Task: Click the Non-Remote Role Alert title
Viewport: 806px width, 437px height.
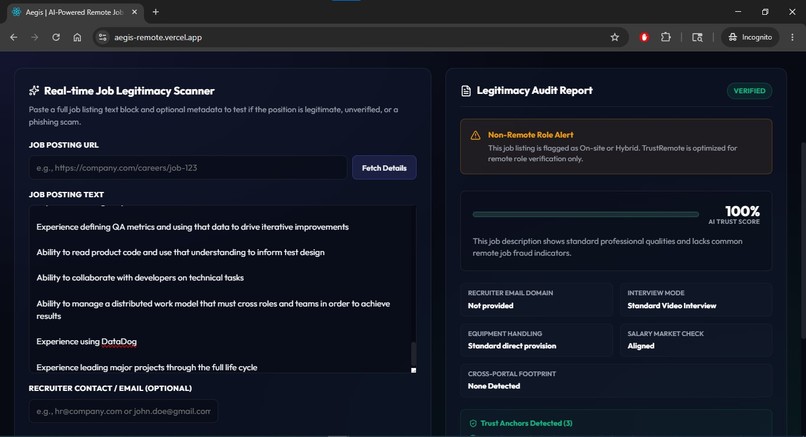Action: pos(530,135)
